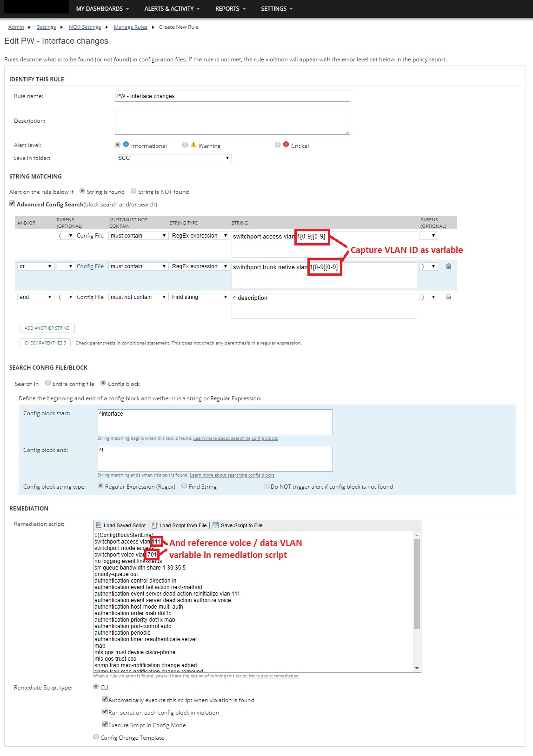Select 'Config block' search option
The image size is (533, 756).
103,383
